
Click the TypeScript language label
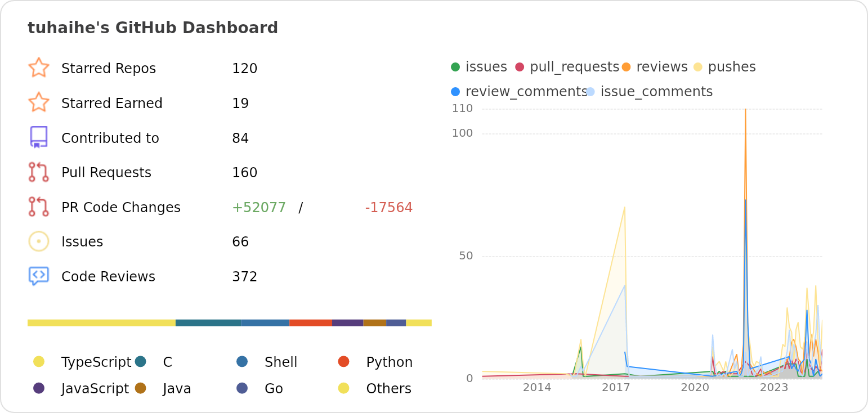coord(96,362)
